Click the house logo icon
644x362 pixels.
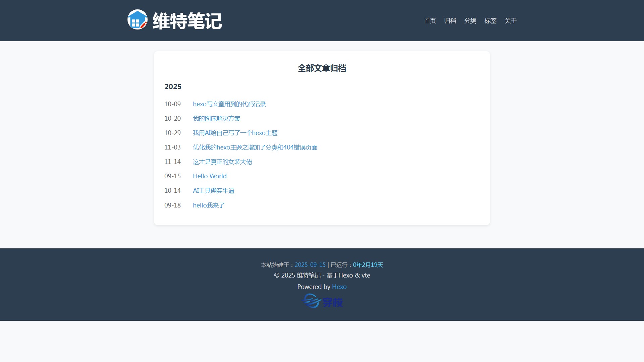[x=138, y=20]
